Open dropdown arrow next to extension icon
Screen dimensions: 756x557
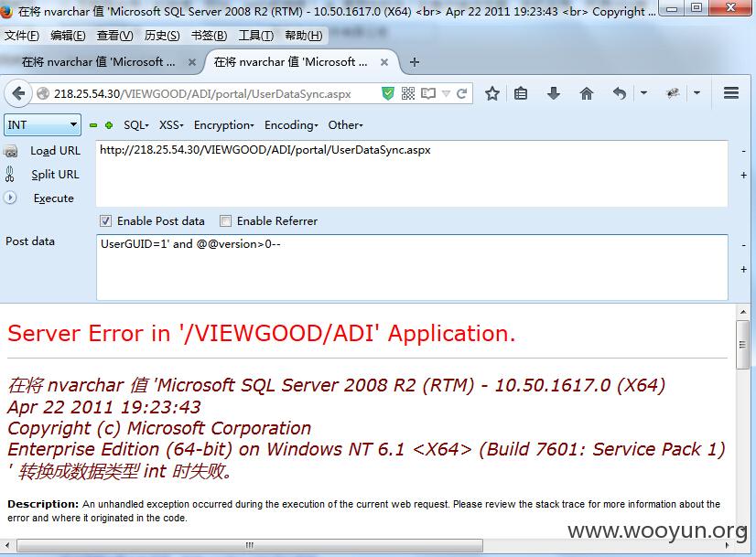point(697,93)
